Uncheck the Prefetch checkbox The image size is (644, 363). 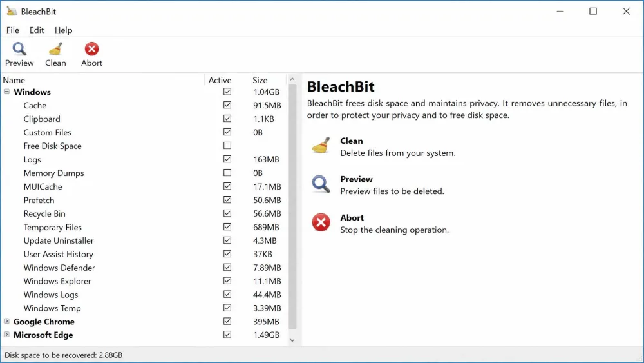tap(227, 200)
